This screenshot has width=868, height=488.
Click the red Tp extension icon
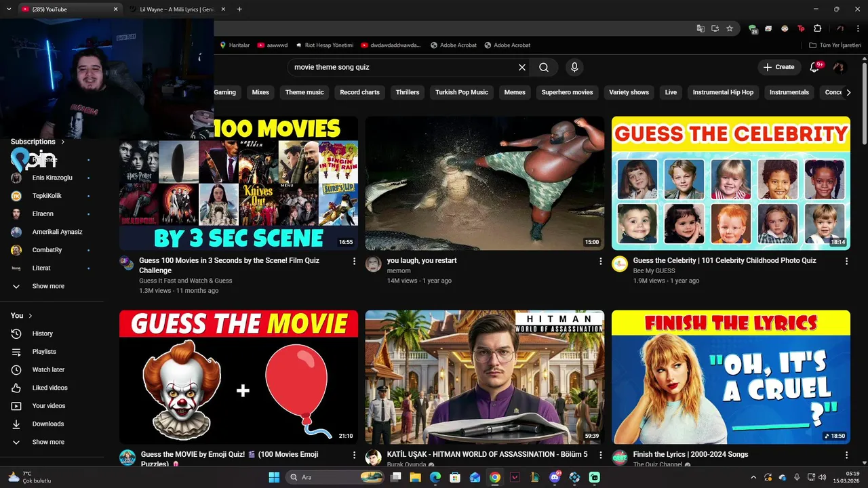tap(801, 28)
